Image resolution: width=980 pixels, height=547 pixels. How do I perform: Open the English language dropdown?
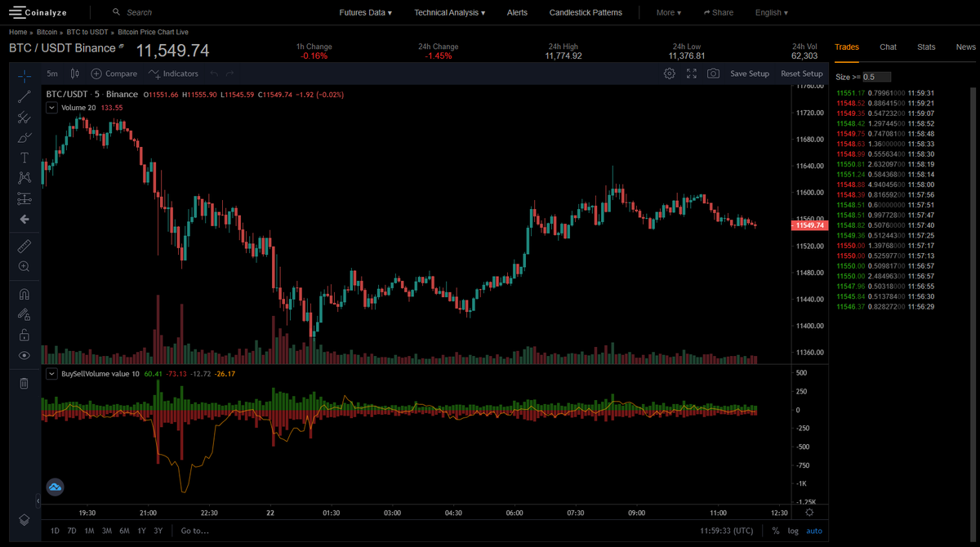[768, 12]
